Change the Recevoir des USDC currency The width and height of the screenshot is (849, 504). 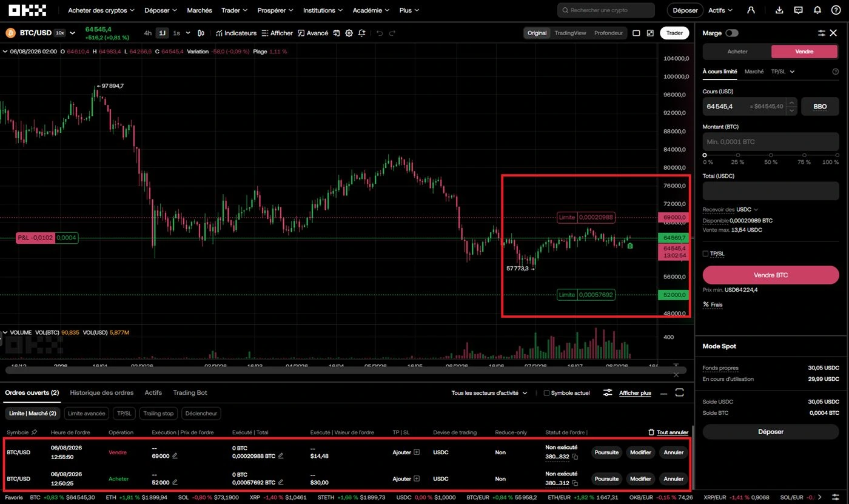click(748, 209)
